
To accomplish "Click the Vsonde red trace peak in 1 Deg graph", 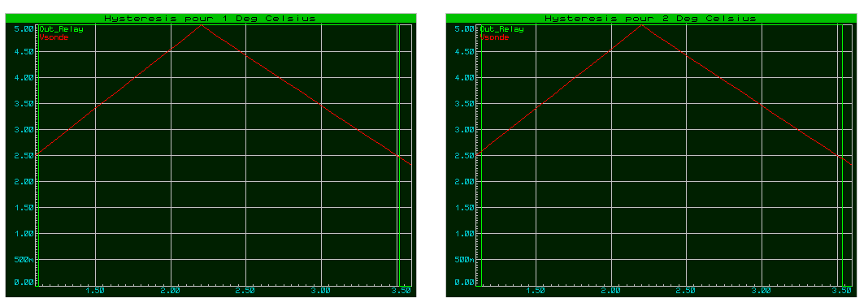I will pyautogui.click(x=202, y=25).
